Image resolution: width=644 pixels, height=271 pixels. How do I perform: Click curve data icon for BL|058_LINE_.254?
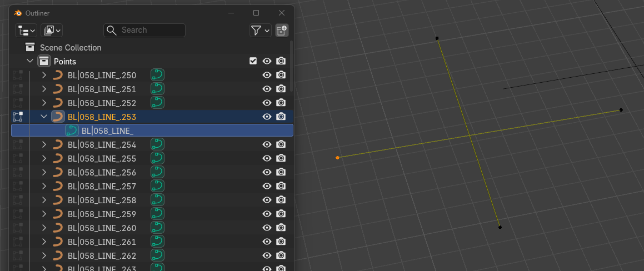[157, 144]
